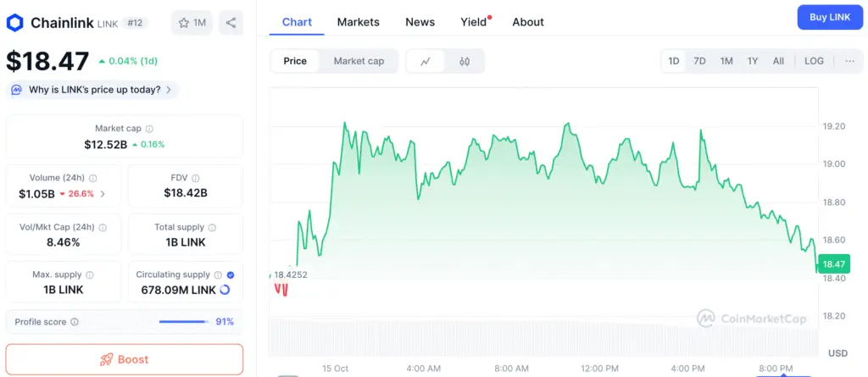Viewport: 868px width, 377px height.
Task: Open the Yield tab
Action: 474,22
